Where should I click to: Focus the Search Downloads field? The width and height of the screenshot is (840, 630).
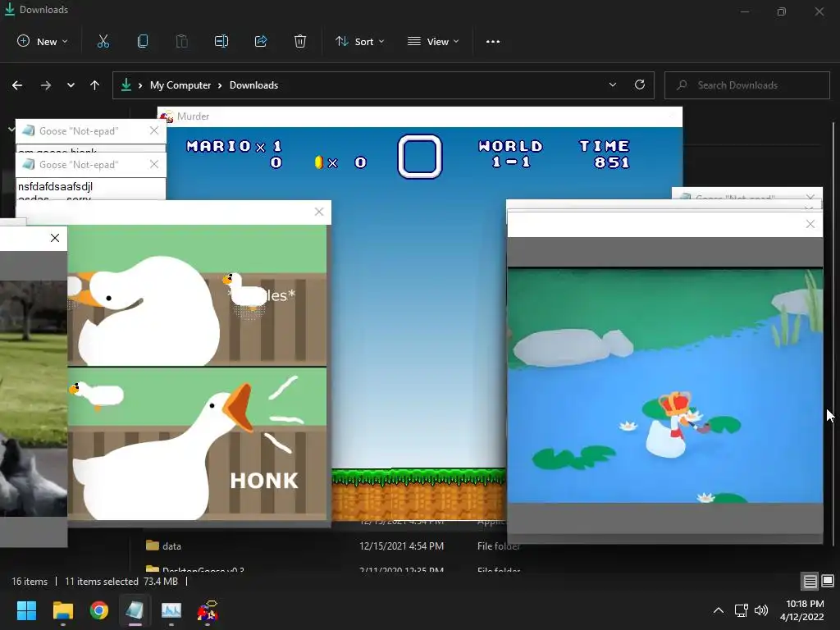[x=747, y=85]
